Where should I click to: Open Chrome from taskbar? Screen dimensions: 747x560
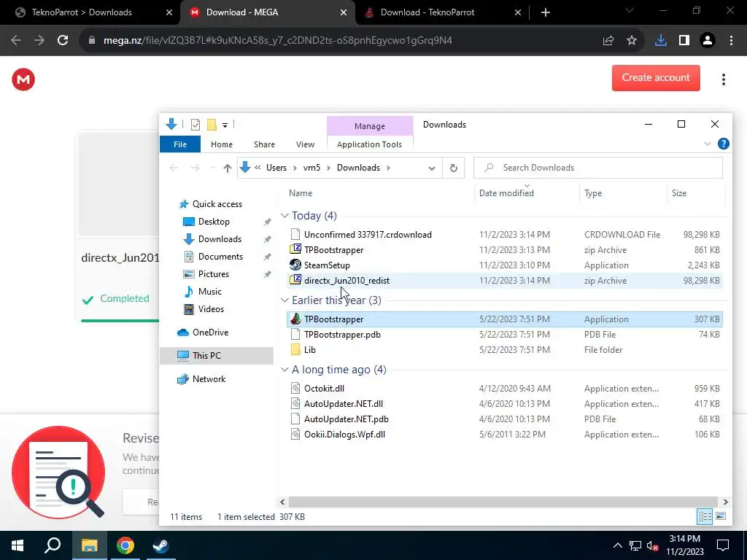(x=125, y=545)
